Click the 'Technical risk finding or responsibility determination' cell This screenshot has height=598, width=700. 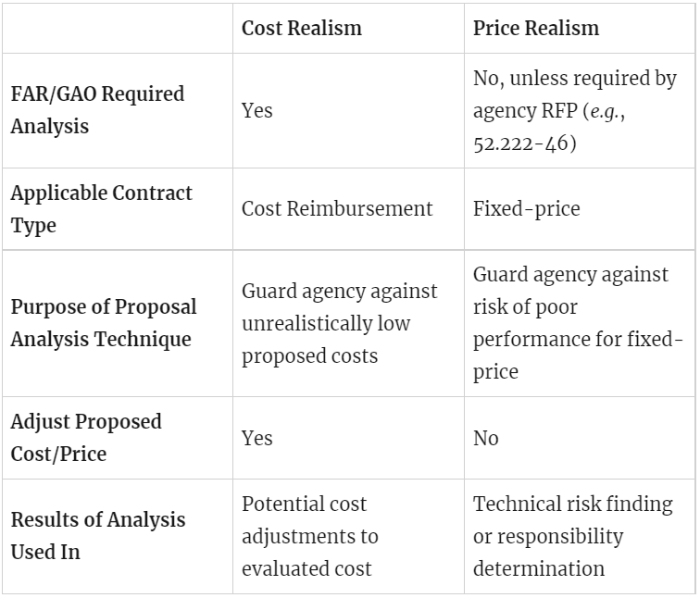[x=572, y=536]
